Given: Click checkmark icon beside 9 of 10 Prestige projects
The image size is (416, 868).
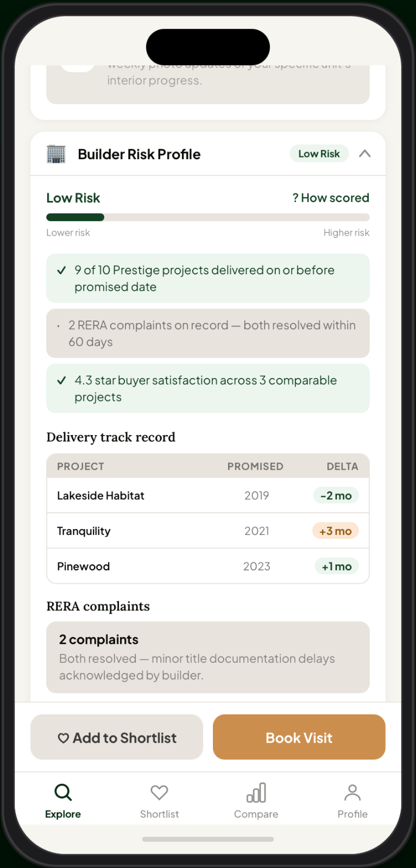Looking at the screenshot, I should [62, 270].
